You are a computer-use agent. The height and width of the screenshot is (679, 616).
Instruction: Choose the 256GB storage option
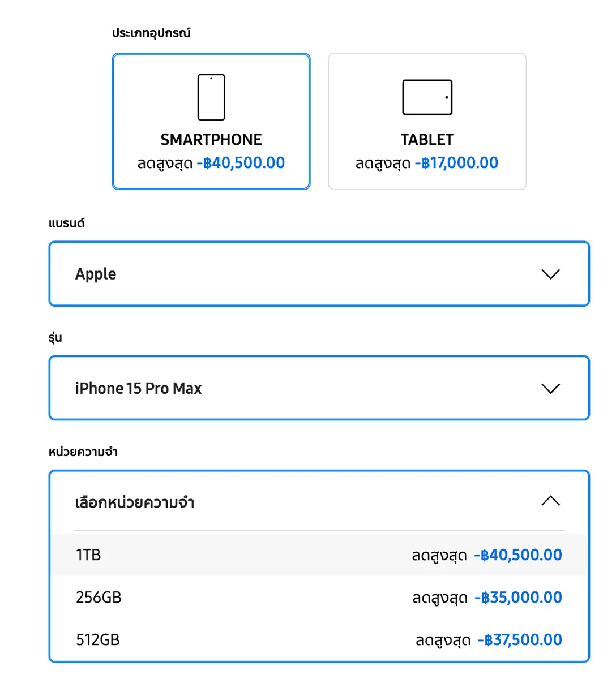coord(319,598)
